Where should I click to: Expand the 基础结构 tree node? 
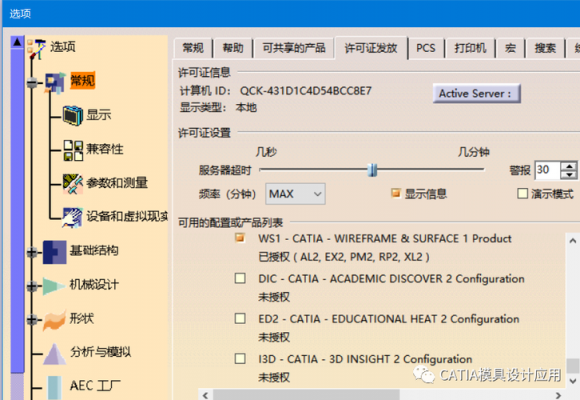click(x=32, y=253)
